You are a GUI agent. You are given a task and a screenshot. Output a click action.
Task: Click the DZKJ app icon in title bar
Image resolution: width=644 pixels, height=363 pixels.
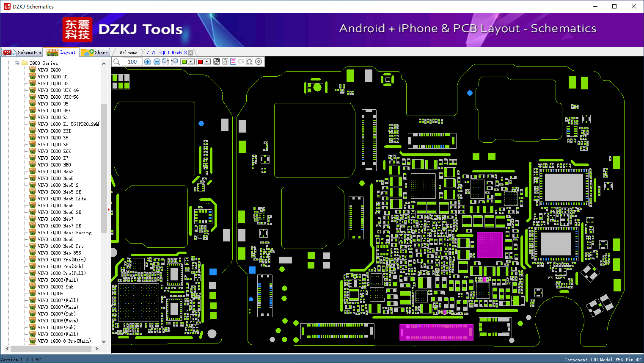click(x=7, y=6)
